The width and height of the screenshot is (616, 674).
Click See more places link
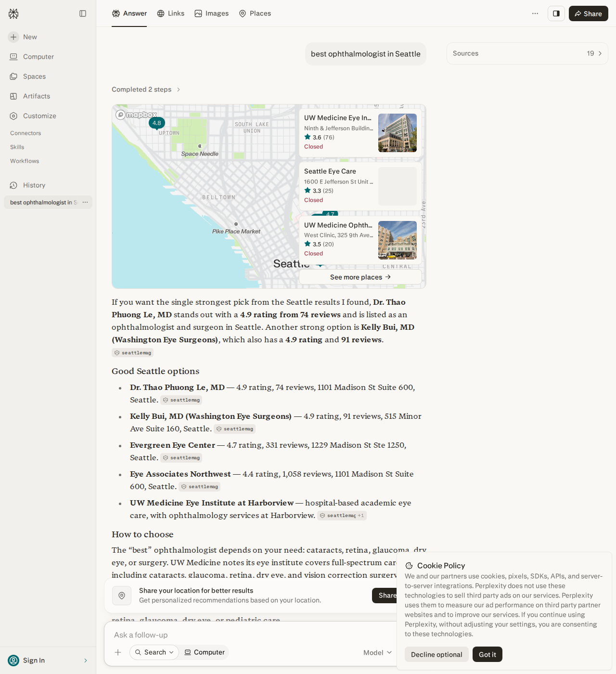(x=360, y=277)
